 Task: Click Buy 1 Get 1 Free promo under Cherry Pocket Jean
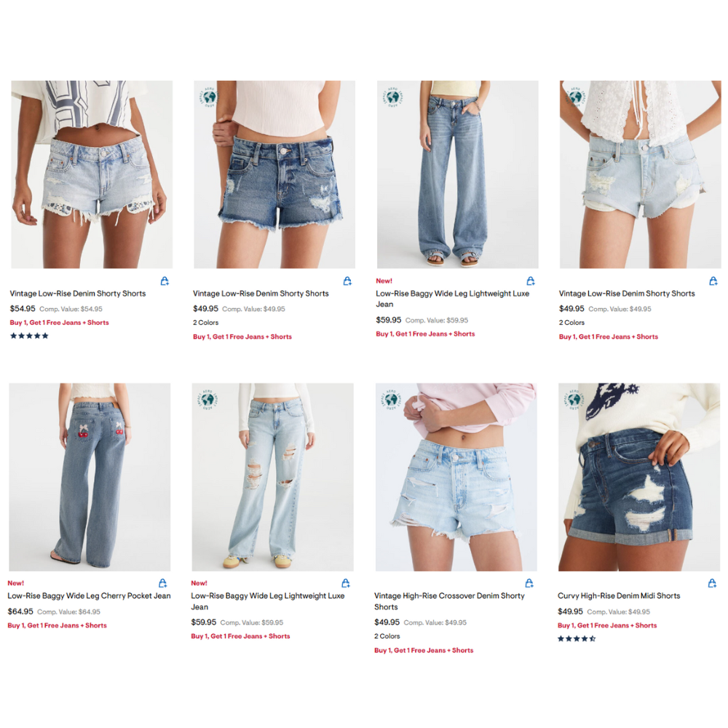pyautogui.click(x=57, y=625)
